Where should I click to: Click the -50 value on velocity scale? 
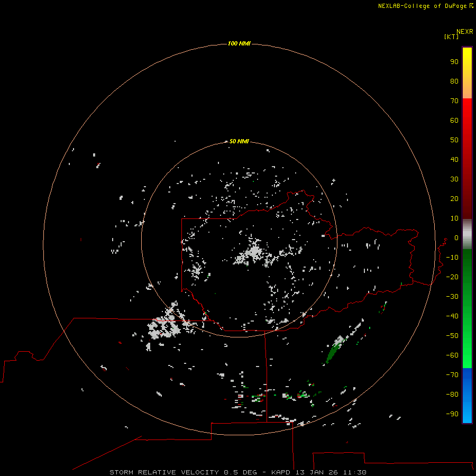pyautogui.click(x=452, y=336)
